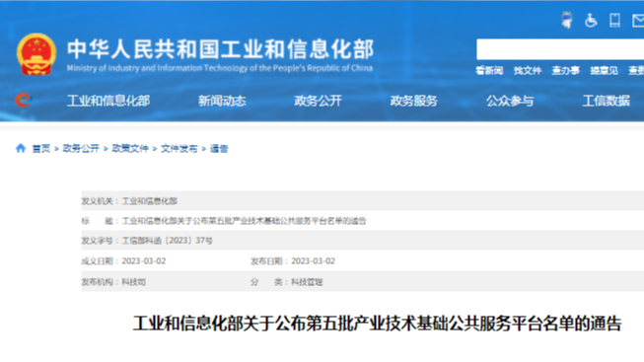Screen dimensions: 644x362
Task: Open the 工业和信息化部 navigation menu
Action: click(108, 101)
